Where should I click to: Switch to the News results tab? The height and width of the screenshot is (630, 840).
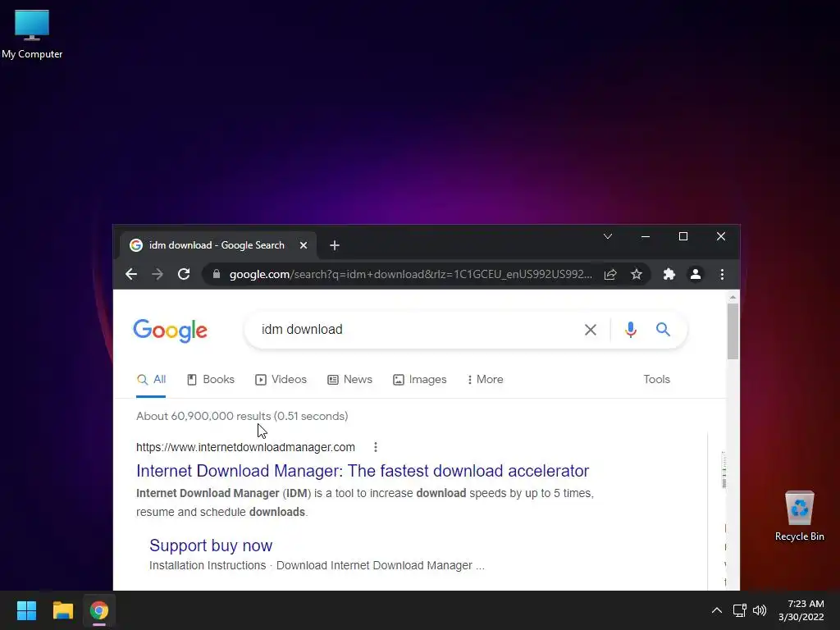coord(349,379)
